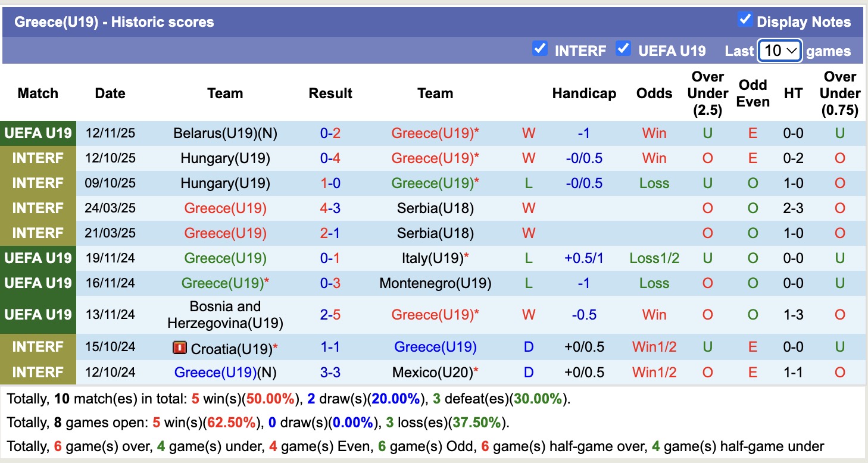Click the 0-4 result against Hungary(U19)

[x=330, y=158]
